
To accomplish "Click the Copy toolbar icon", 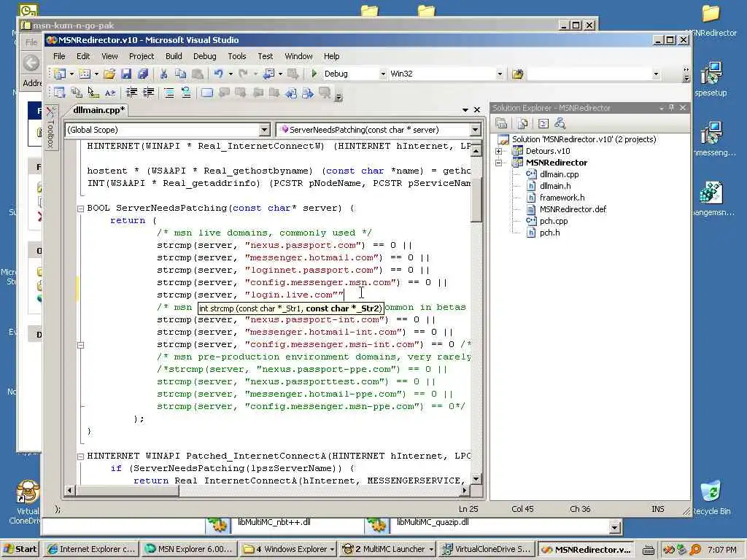I will (181, 74).
